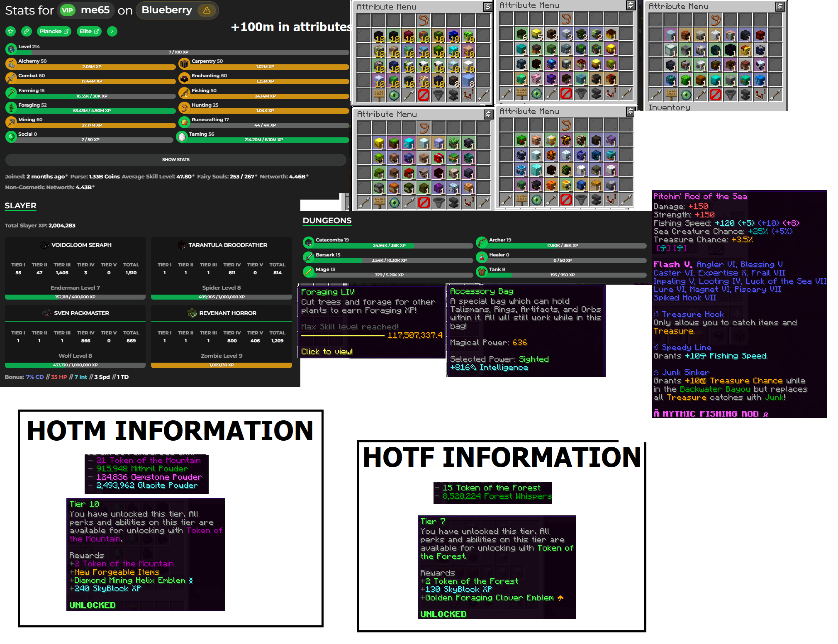Expand the chevron arrow beside Elite
The height and width of the screenshot is (644, 838).
(x=112, y=31)
